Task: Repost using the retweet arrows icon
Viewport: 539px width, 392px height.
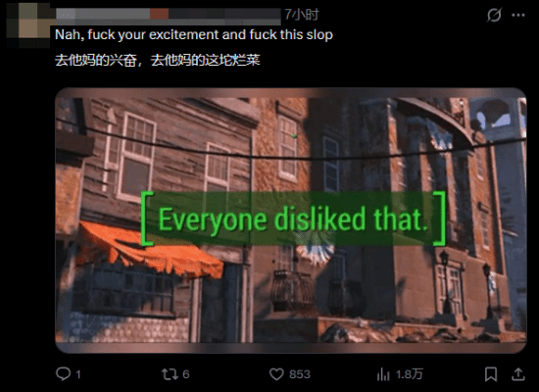Action: coord(170,374)
